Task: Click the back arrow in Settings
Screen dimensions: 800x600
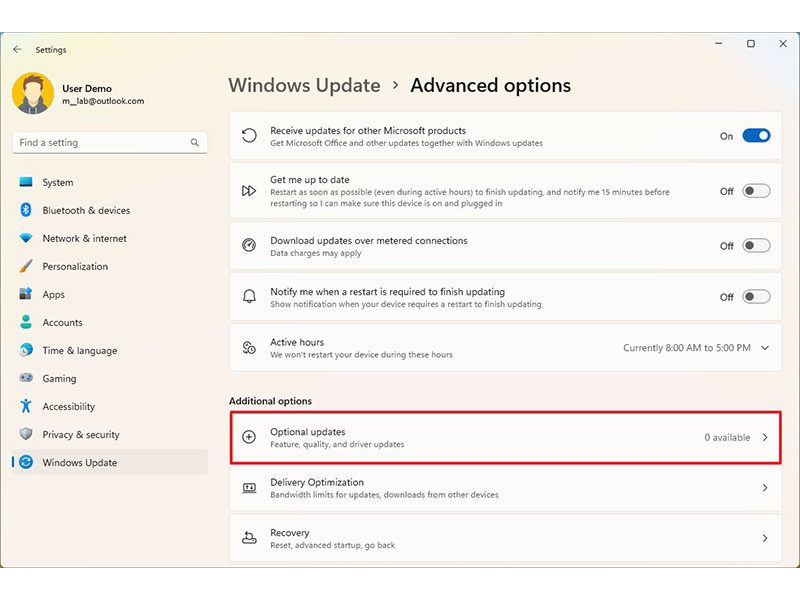Action: pyautogui.click(x=17, y=49)
